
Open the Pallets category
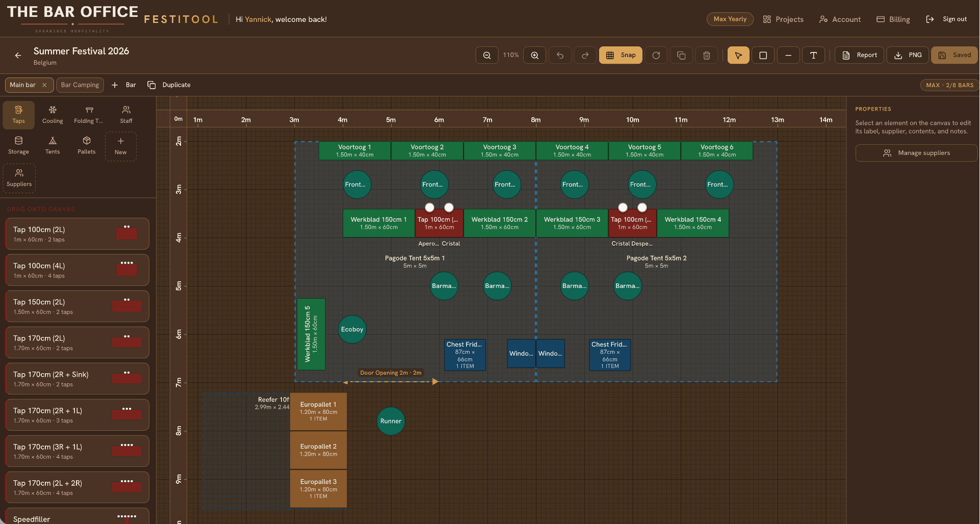tap(87, 145)
